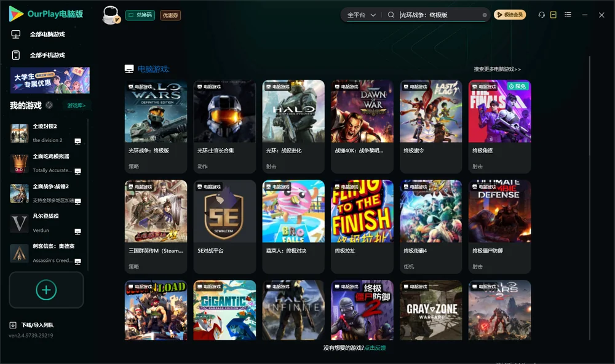Click the download icon beside 下载/导入列队
The width and height of the screenshot is (615, 364).
pyautogui.click(x=12, y=325)
